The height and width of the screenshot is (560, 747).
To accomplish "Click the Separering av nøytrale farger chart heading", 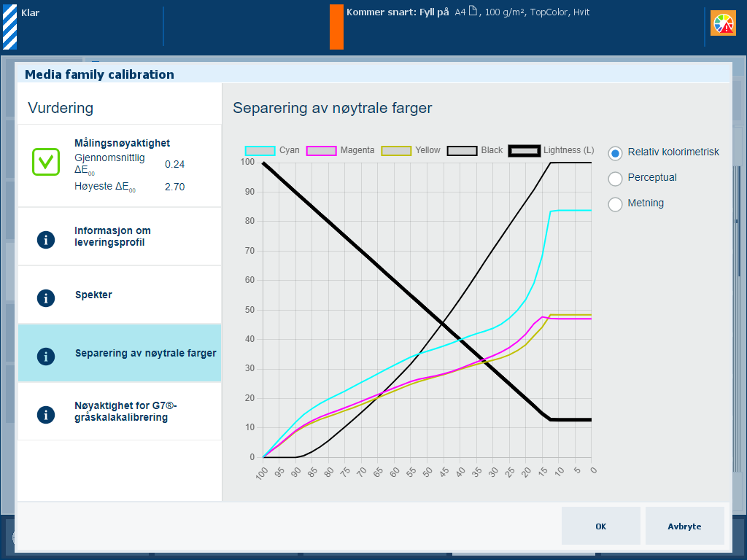I will (333, 108).
